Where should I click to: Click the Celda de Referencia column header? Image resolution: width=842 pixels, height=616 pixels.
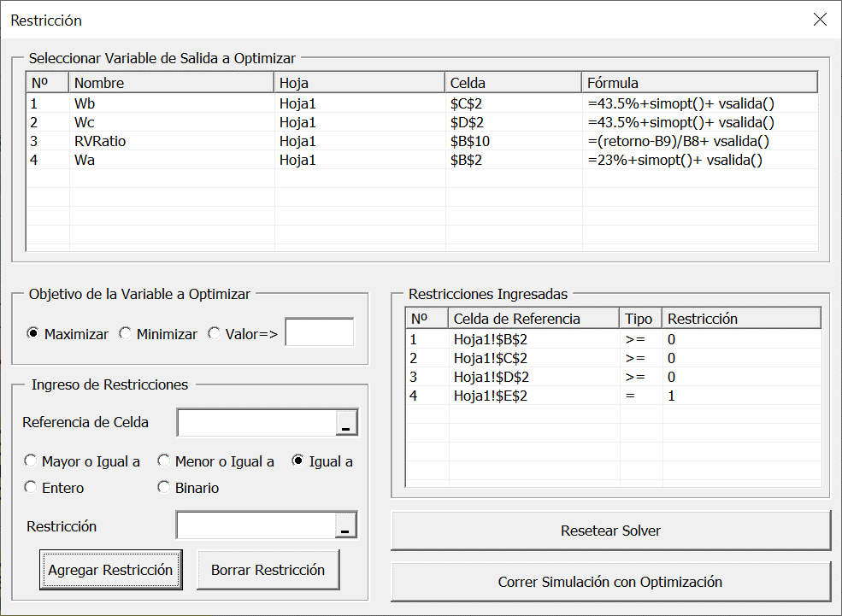click(533, 319)
